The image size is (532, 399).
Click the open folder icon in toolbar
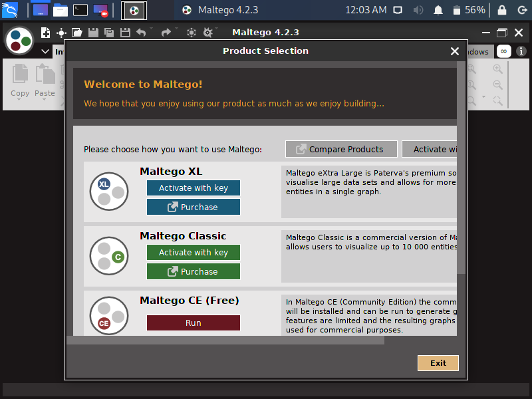[x=77, y=33]
